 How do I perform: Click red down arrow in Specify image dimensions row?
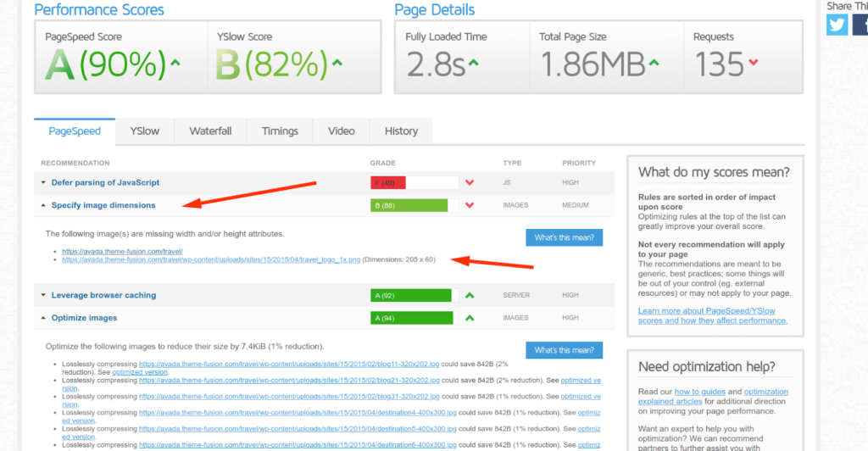pyautogui.click(x=470, y=205)
